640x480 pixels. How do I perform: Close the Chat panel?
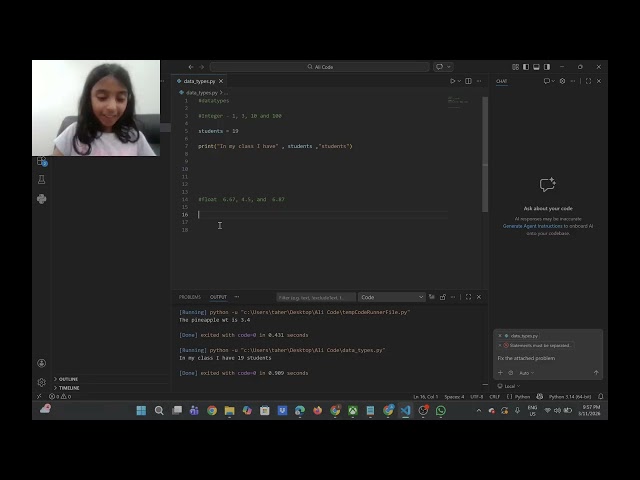599,81
